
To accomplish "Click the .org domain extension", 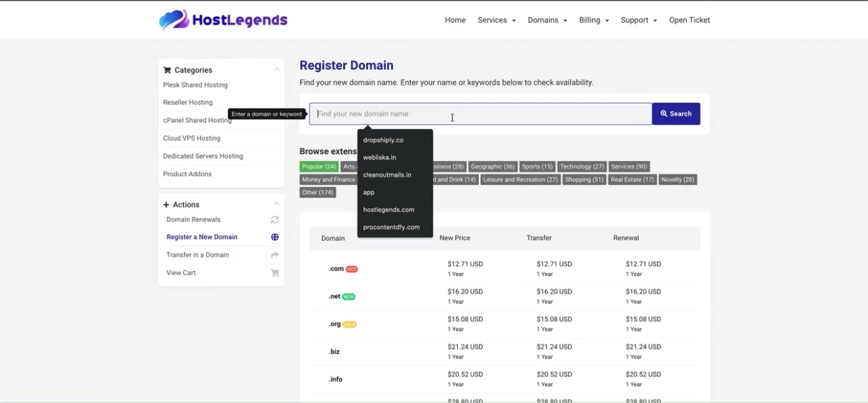I will tap(335, 324).
